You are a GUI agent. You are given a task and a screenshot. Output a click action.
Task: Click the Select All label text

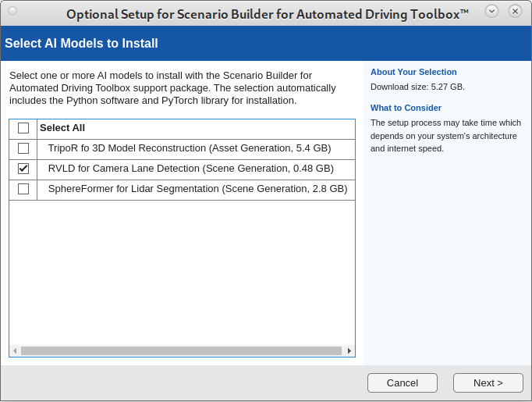tap(62, 128)
